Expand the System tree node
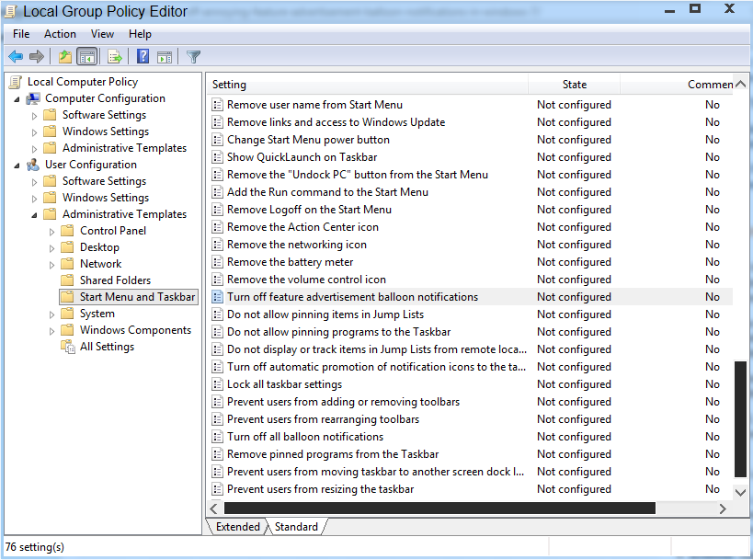Screen dimensions: 753x560 pyautogui.click(x=51, y=314)
